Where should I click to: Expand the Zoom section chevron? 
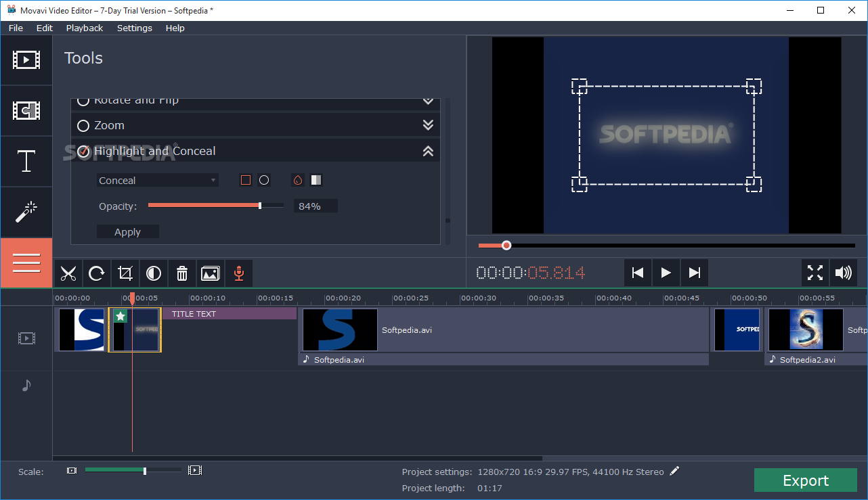428,125
